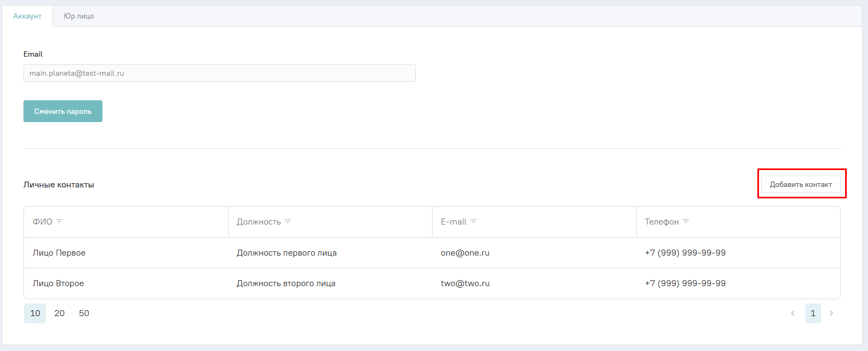Click the one@one.ru email cell

point(465,253)
